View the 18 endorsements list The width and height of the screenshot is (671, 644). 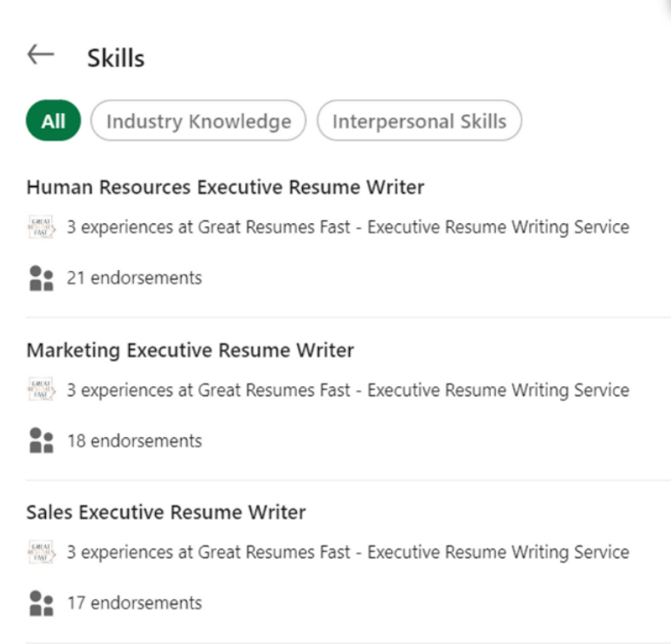click(134, 441)
